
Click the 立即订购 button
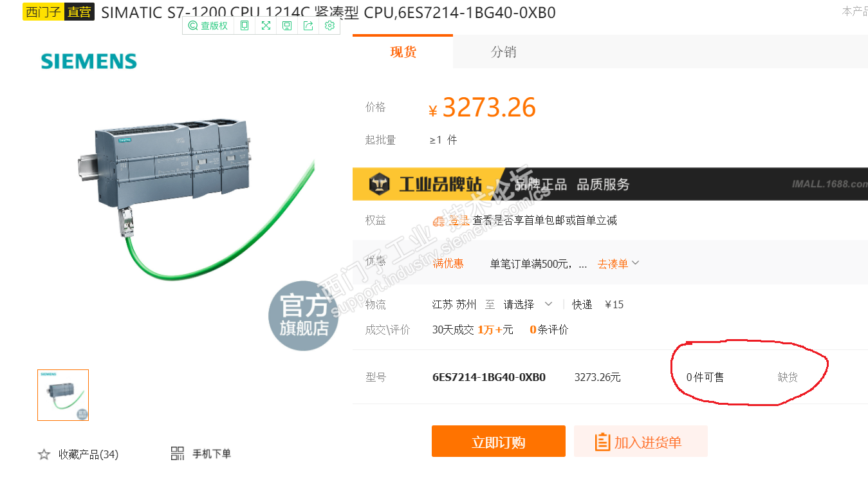pos(499,441)
